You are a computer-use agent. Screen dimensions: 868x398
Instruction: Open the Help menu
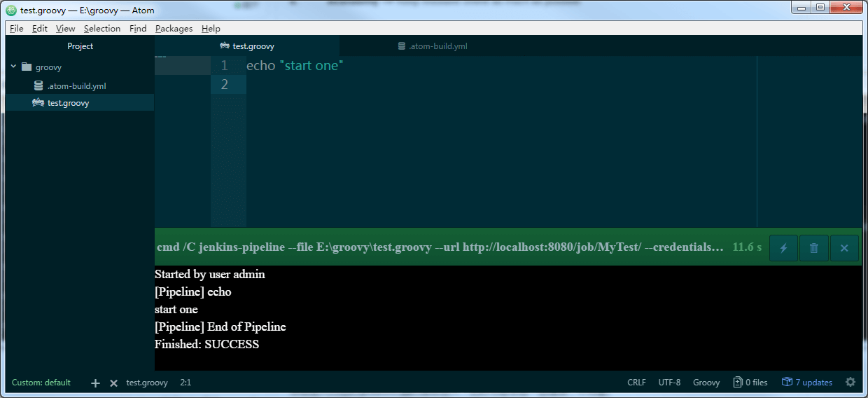[211, 29]
